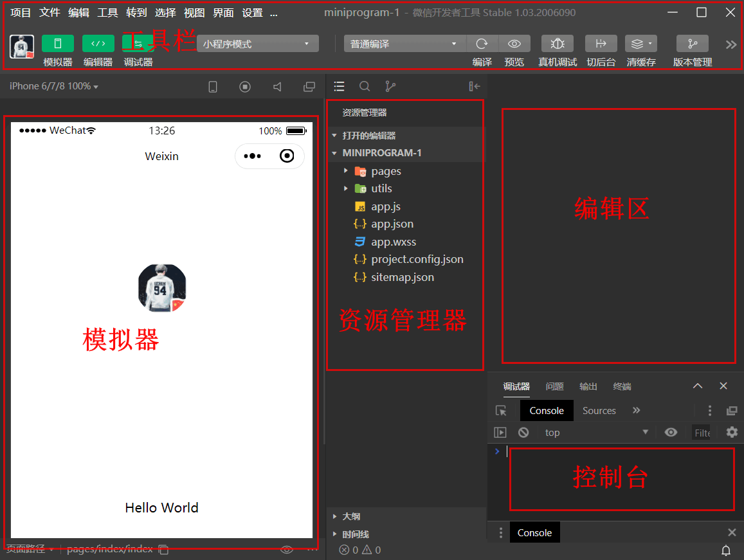The width and height of the screenshot is (744, 560).
Task: Click the compile (编译) refresh icon
Action: pos(482,44)
